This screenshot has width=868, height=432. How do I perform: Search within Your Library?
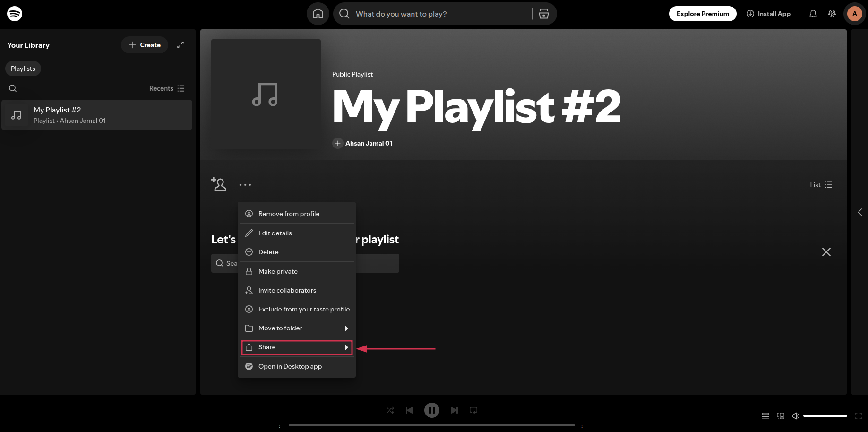(13, 88)
